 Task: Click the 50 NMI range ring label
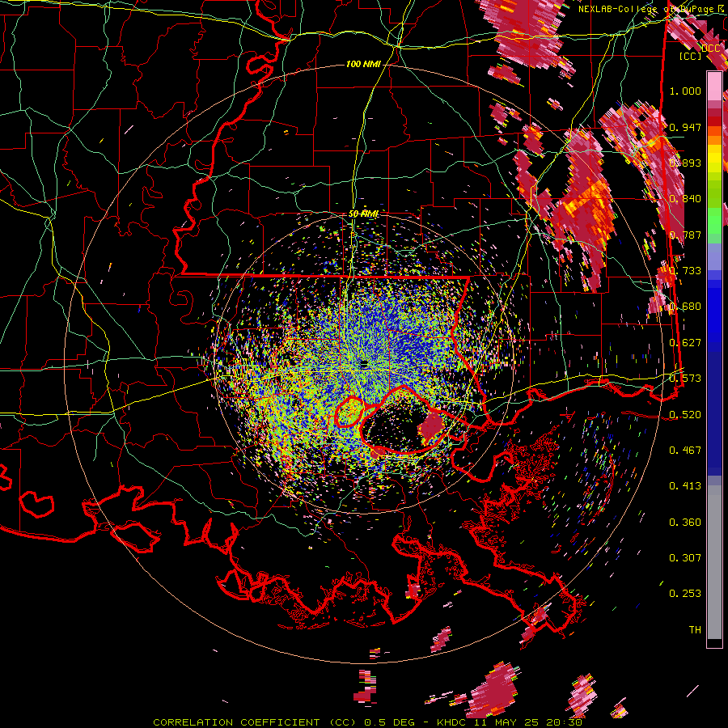point(364,214)
